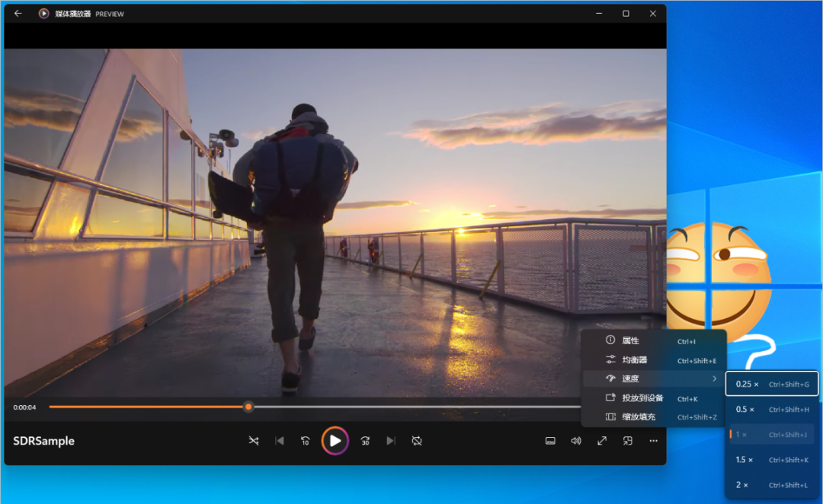The height and width of the screenshot is (504, 823).
Task: Set playback speed to 0.25 ×
Action: click(x=772, y=384)
